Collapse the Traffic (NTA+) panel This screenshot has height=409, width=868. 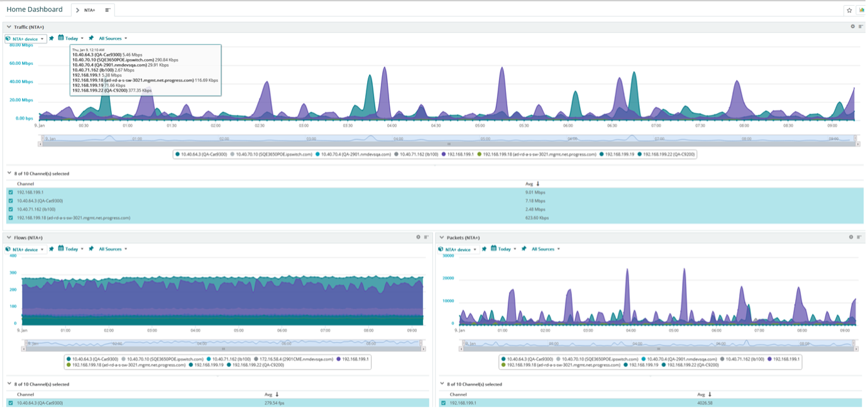(x=9, y=27)
